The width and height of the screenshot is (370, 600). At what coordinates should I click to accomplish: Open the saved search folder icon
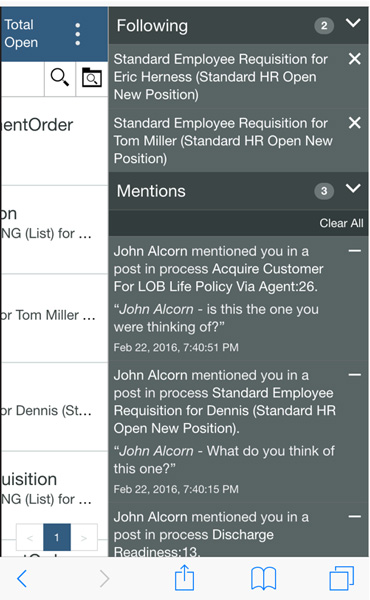point(92,77)
